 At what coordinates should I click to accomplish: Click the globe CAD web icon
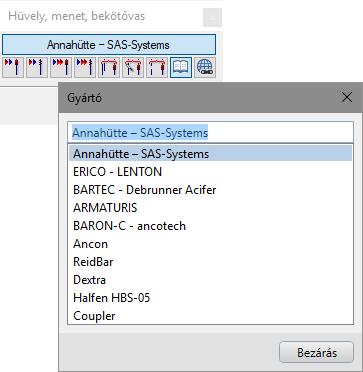(x=205, y=68)
